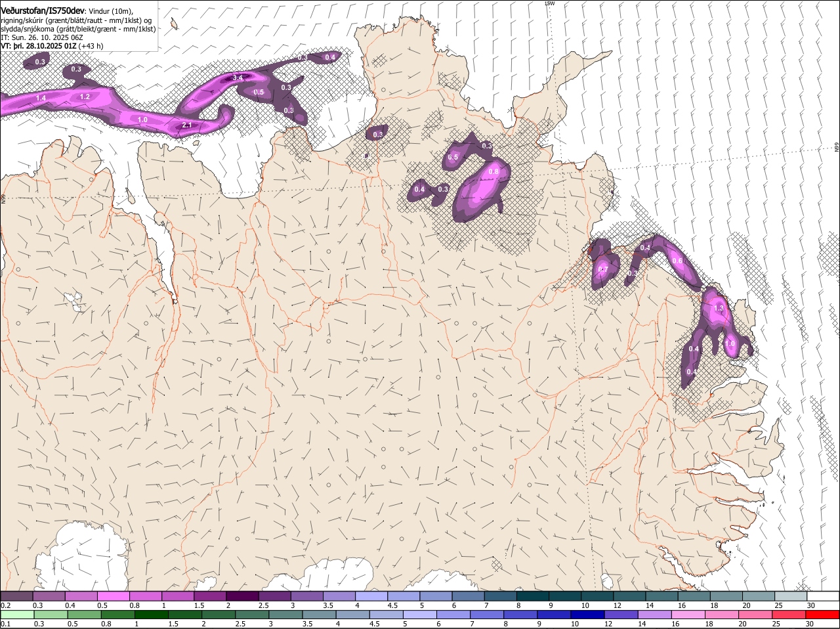Select the 2 dark purple swatch in upper legend
Viewport: 840px width, 629px height.
pos(242,596)
